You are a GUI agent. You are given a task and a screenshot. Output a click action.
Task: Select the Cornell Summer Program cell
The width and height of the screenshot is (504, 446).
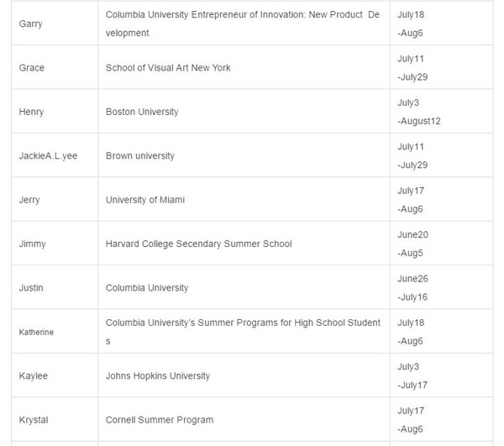coord(160,420)
